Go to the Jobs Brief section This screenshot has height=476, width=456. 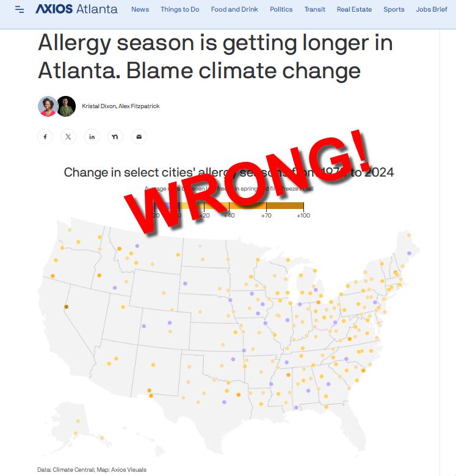(432, 10)
